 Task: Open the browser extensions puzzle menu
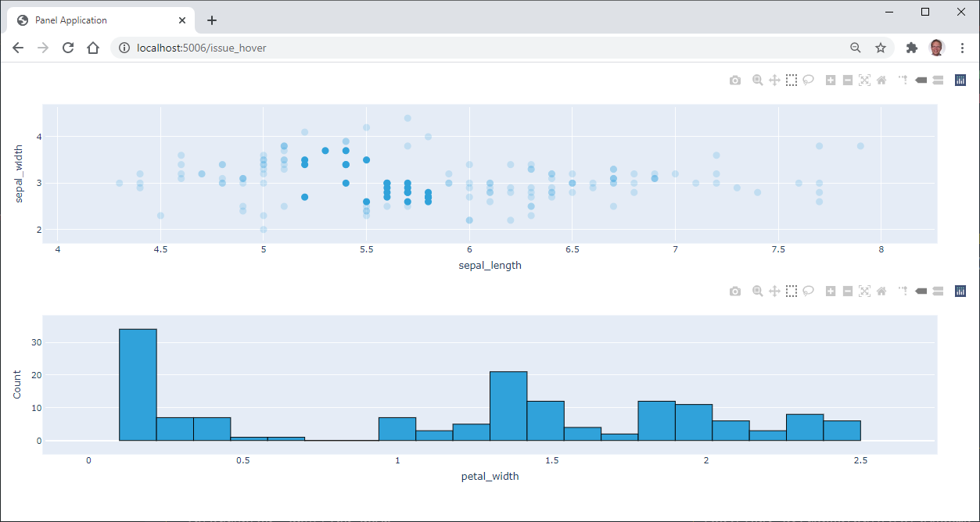click(911, 48)
